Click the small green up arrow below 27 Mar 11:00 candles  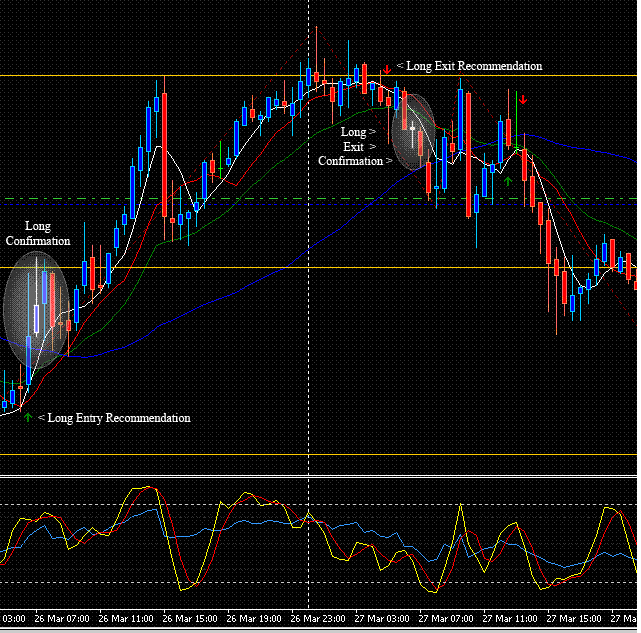[508, 181]
